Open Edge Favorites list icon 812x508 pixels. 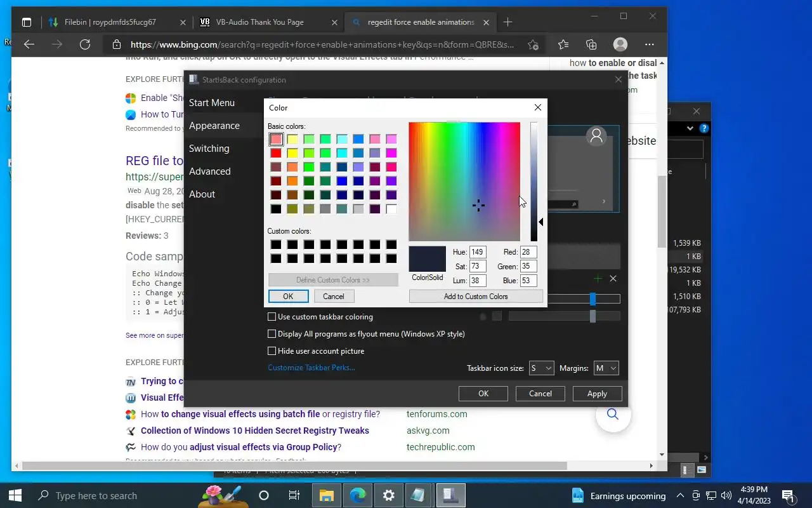tap(563, 44)
